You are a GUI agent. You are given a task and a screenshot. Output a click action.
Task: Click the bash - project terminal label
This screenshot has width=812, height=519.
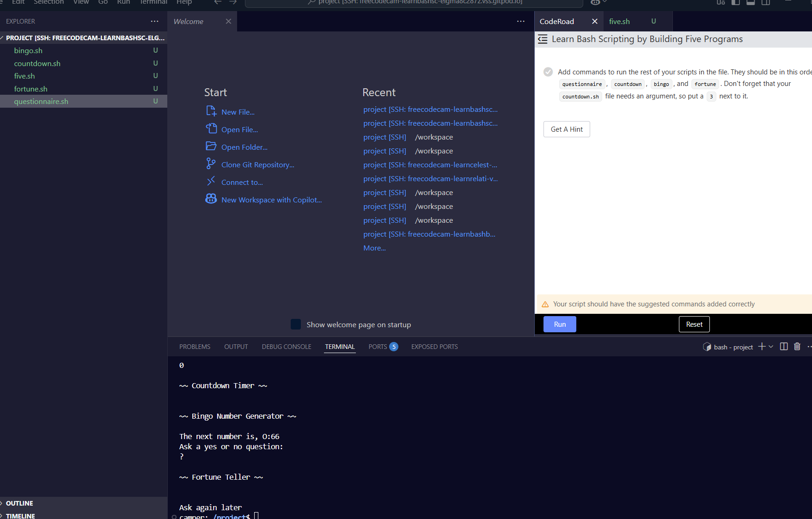click(733, 347)
